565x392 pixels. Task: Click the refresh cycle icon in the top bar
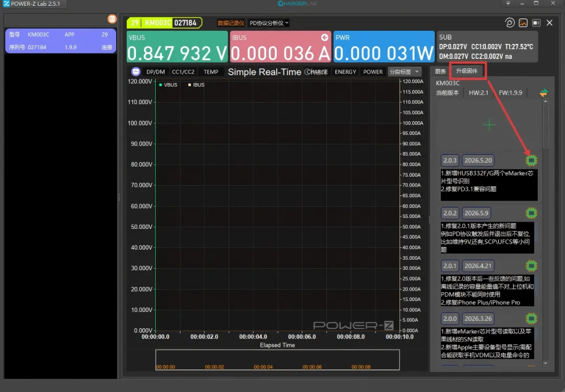(510, 23)
